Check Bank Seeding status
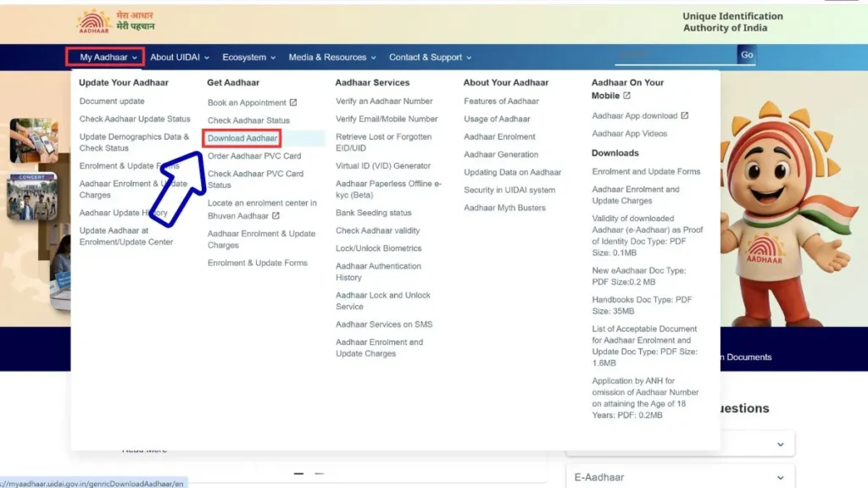This screenshot has height=488, width=868. [x=374, y=213]
